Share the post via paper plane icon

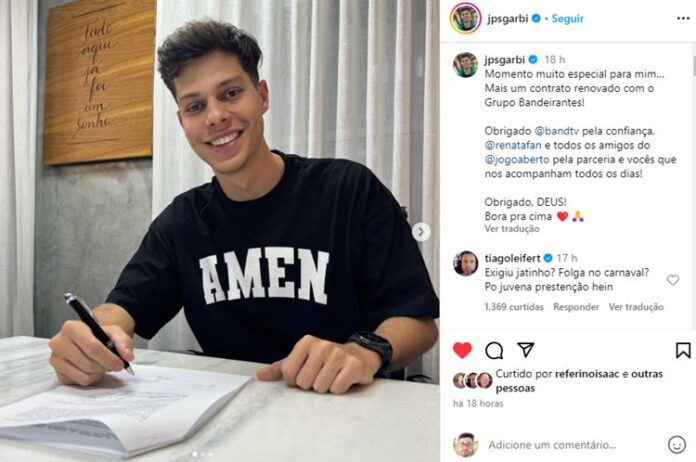point(526,350)
